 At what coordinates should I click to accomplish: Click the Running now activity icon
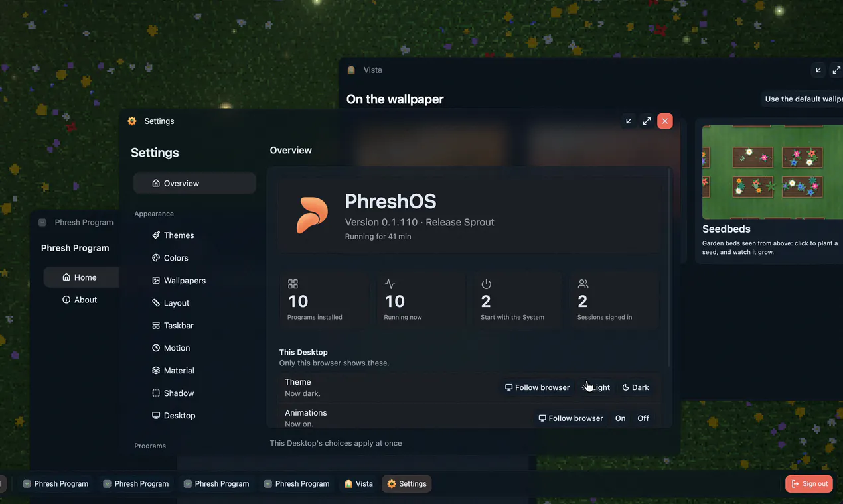pyautogui.click(x=390, y=284)
